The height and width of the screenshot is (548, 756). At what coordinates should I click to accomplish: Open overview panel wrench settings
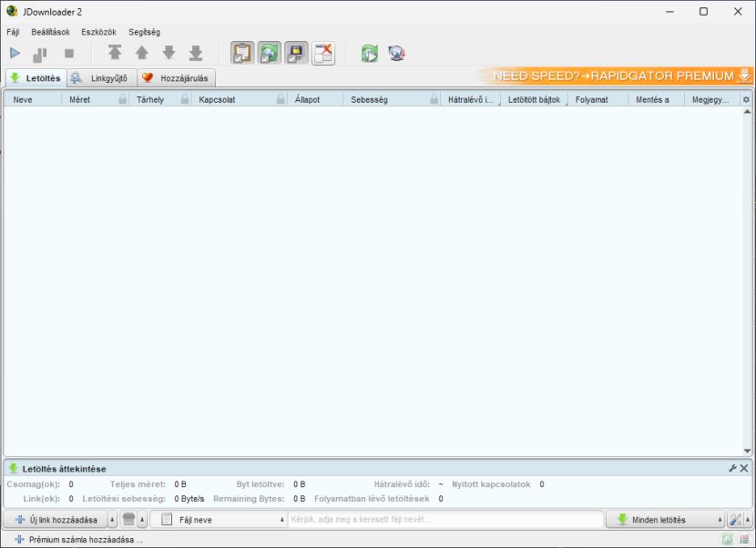[733, 468]
